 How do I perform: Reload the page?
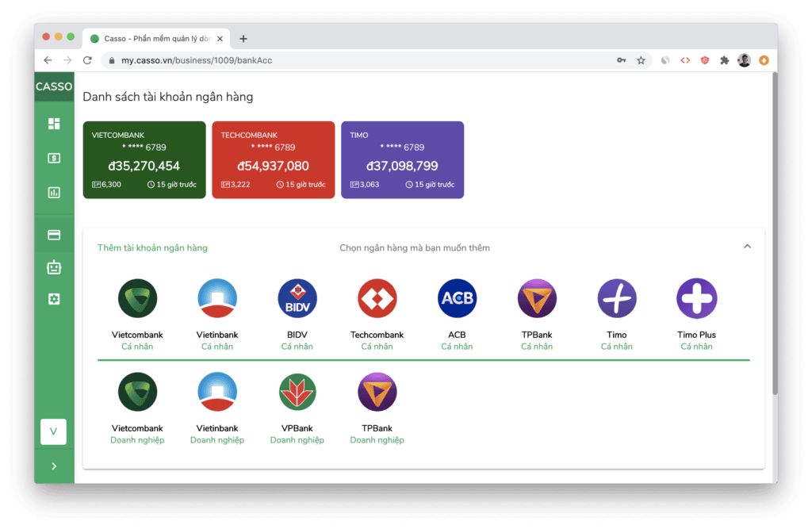(87, 60)
